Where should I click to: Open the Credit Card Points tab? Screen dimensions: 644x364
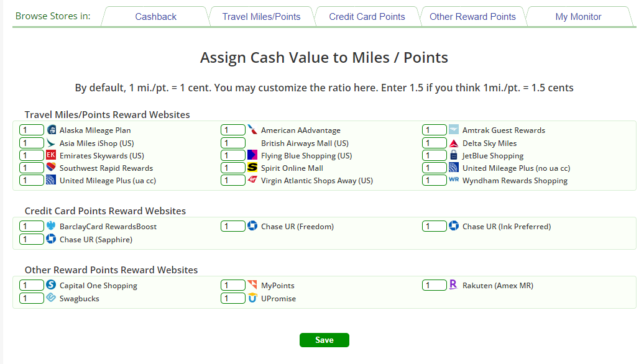(x=367, y=17)
